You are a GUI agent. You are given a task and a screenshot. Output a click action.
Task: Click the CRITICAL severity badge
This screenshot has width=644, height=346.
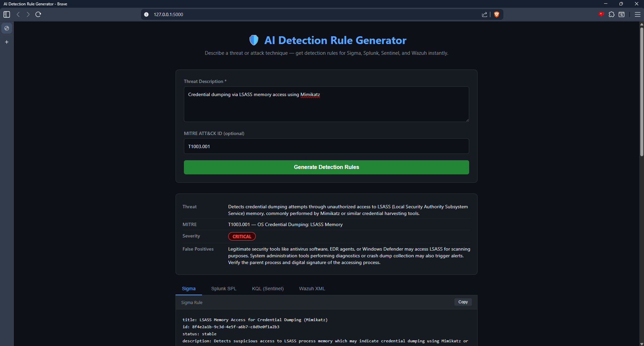tap(242, 236)
